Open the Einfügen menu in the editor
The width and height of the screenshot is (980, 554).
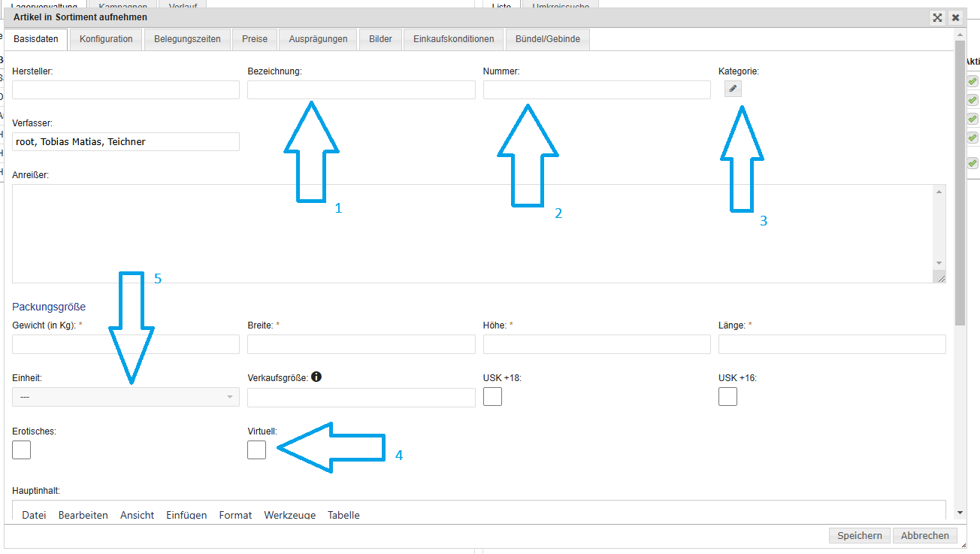point(186,515)
